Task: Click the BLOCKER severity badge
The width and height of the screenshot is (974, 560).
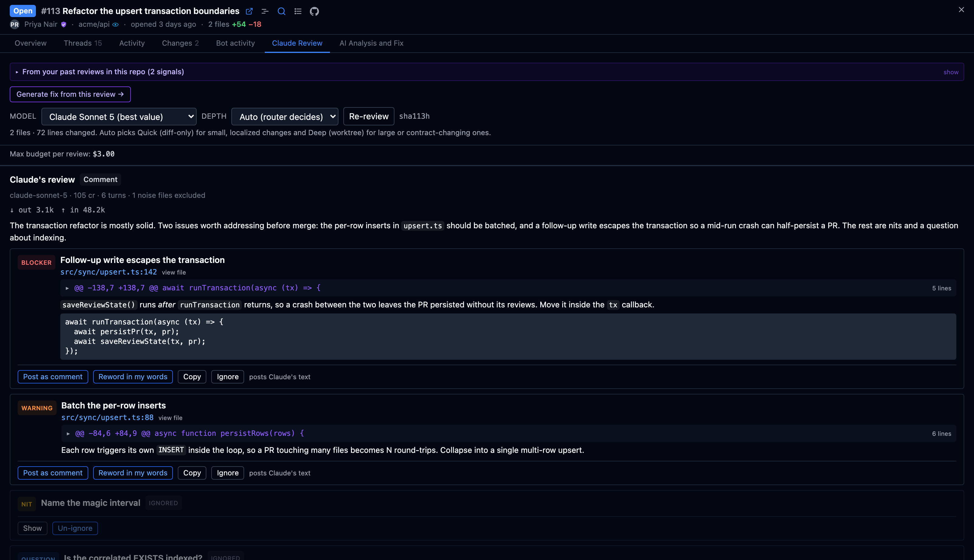Action: 36,263
